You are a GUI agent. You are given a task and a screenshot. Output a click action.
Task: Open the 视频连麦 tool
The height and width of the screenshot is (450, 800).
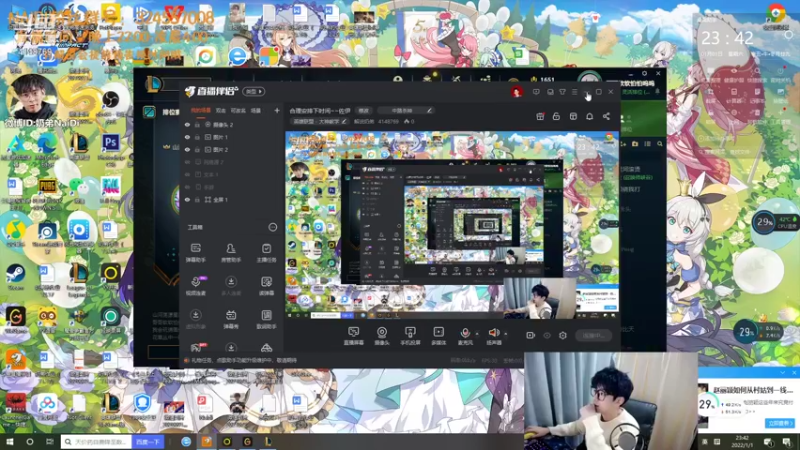click(x=195, y=286)
